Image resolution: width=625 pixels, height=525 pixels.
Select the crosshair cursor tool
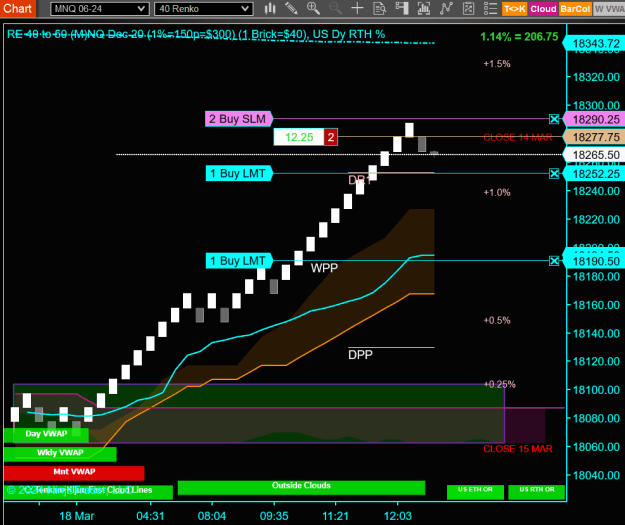[357, 8]
